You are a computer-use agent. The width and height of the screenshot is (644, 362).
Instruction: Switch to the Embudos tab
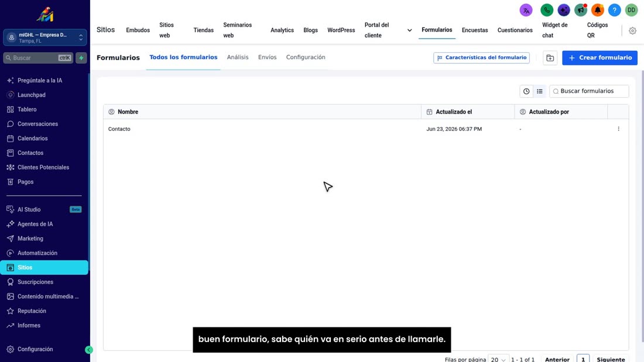[x=138, y=30]
